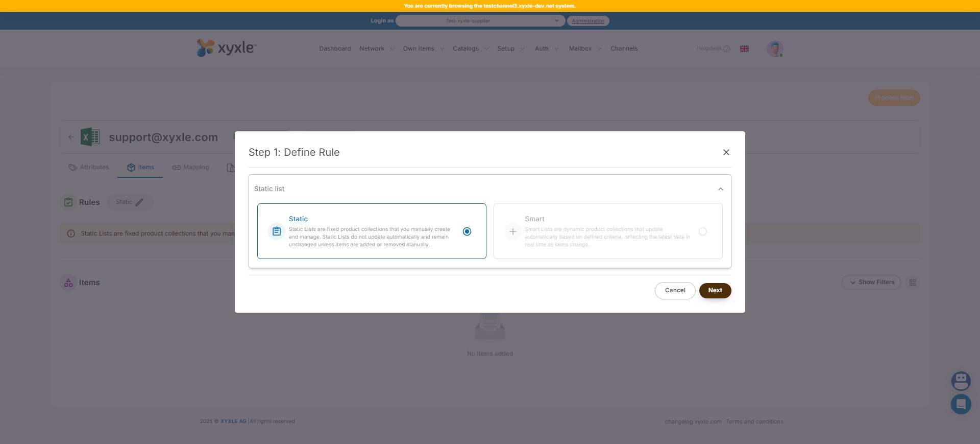Click the Static card option

pos(371,231)
